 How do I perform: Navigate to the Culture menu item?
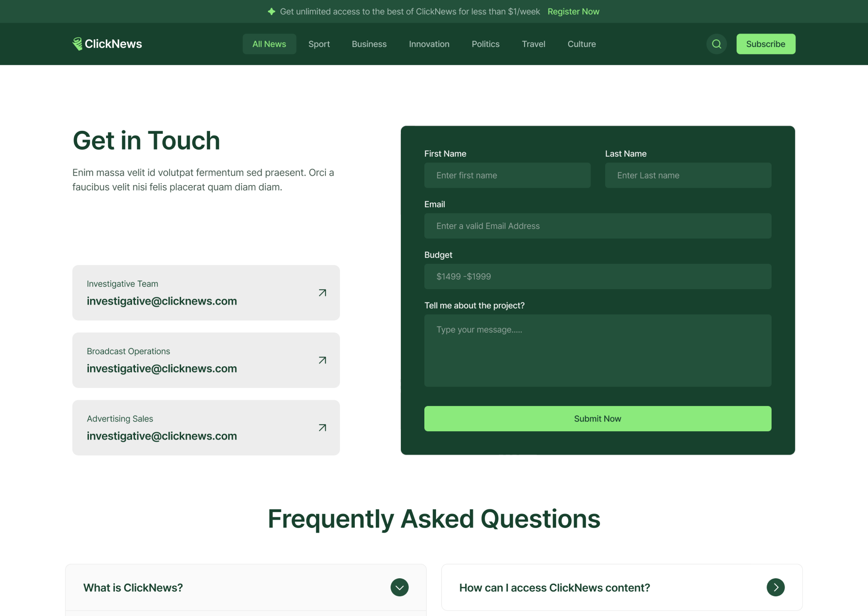click(x=581, y=44)
